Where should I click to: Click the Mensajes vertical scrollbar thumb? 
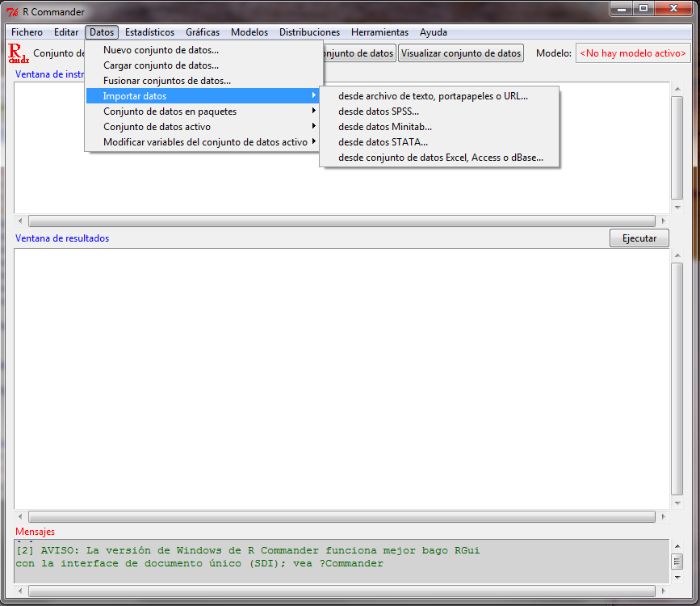point(677,562)
